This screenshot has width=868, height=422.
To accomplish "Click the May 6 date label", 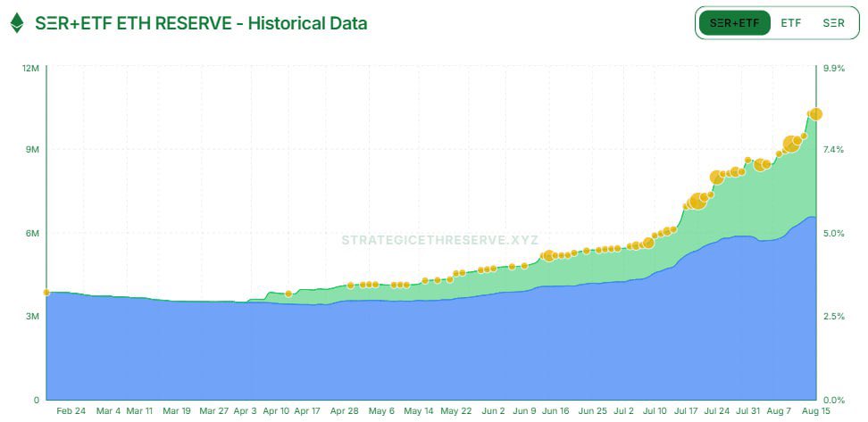I will tap(381, 411).
